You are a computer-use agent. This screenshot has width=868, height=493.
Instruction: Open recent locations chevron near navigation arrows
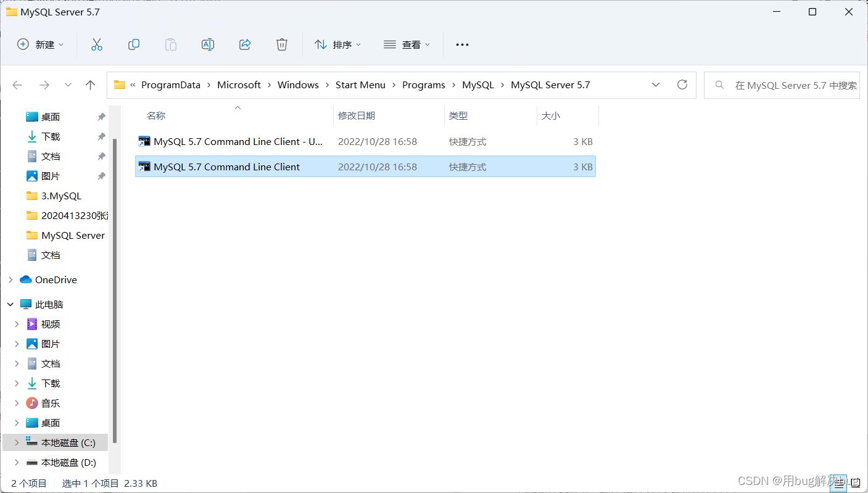pyautogui.click(x=68, y=85)
